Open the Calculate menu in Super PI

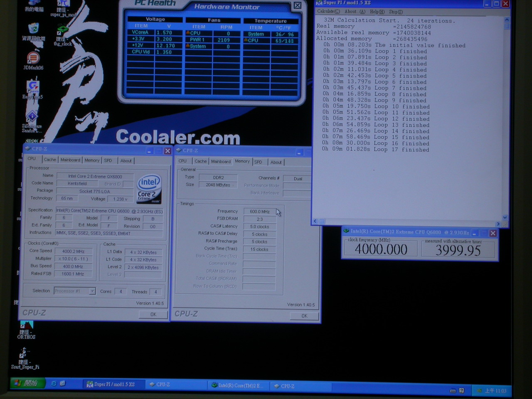click(328, 11)
